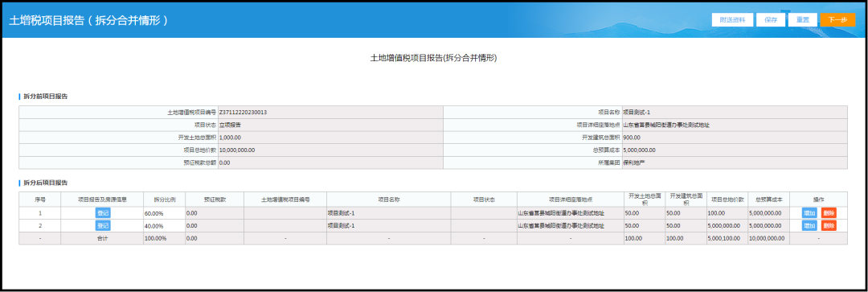Click row 2 预征税款 field
Image resolution: width=868 pixels, height=292 pixels.
click(215, 225)
